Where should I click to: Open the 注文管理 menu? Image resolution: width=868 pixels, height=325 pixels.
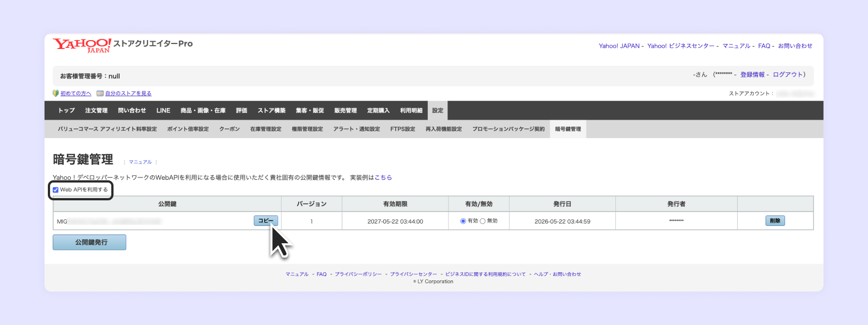tap(96, 111)
